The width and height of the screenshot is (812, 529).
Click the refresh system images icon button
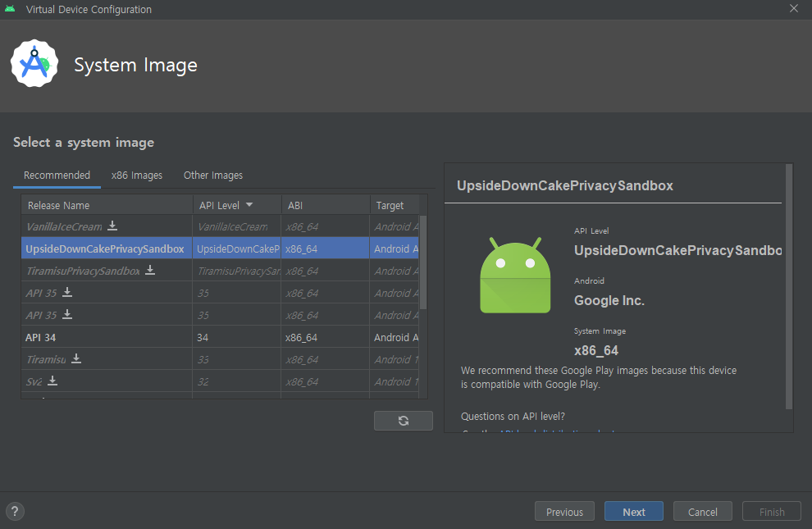[404, 421]
